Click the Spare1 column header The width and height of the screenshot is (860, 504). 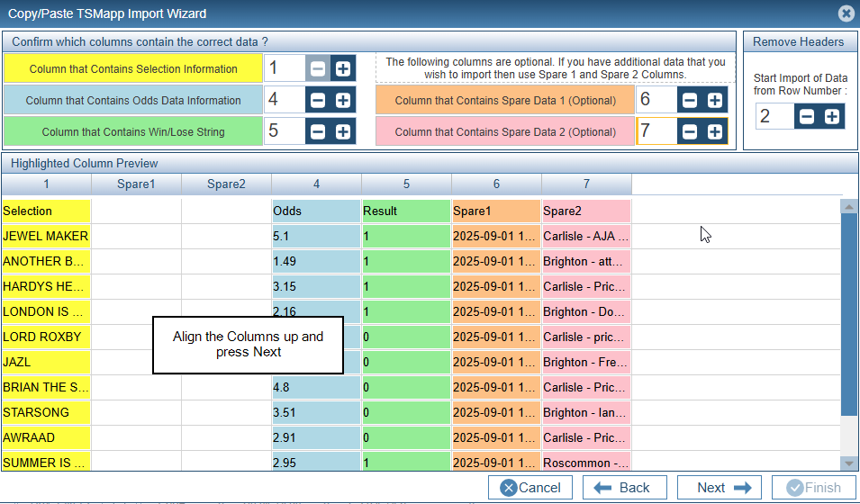coord(136,184)
